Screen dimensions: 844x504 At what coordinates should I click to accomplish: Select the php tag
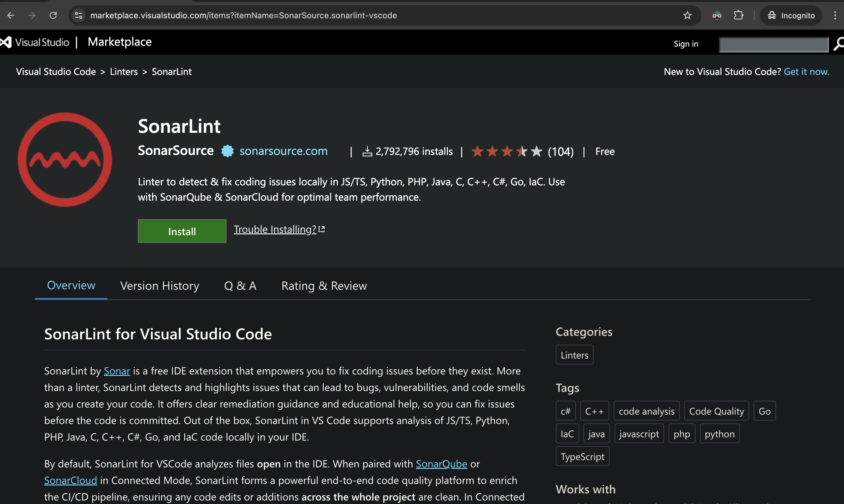682,434
